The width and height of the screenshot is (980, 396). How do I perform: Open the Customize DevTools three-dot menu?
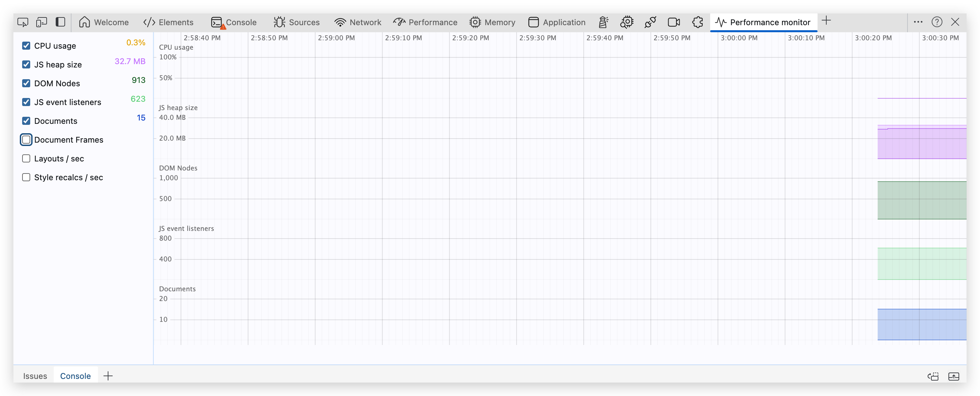[x=918, y=22]
